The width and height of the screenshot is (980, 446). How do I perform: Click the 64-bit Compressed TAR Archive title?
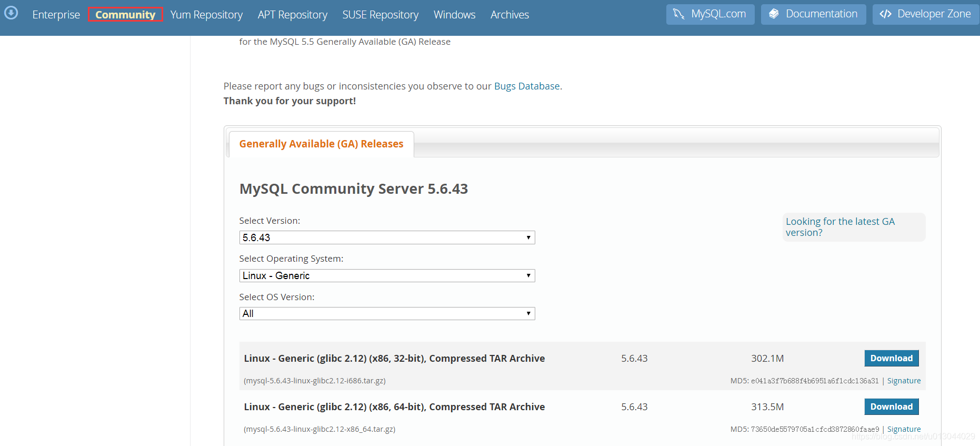point(394,407)
